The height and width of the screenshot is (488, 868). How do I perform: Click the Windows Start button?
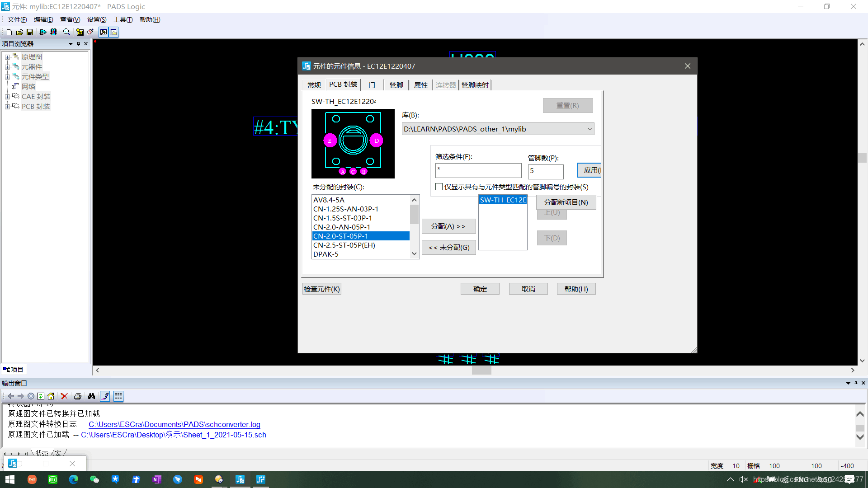pos(10,479)
